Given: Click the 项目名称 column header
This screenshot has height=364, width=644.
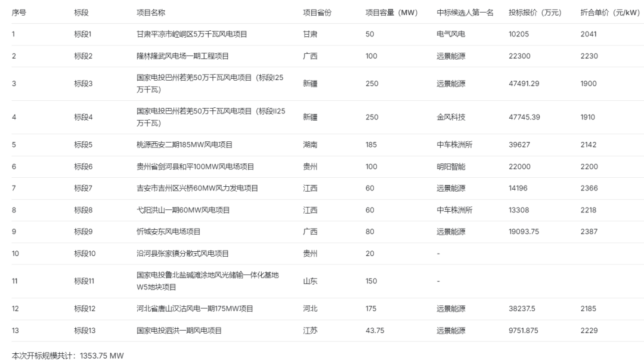Looking at the screenshot, I should click(151, 13).
